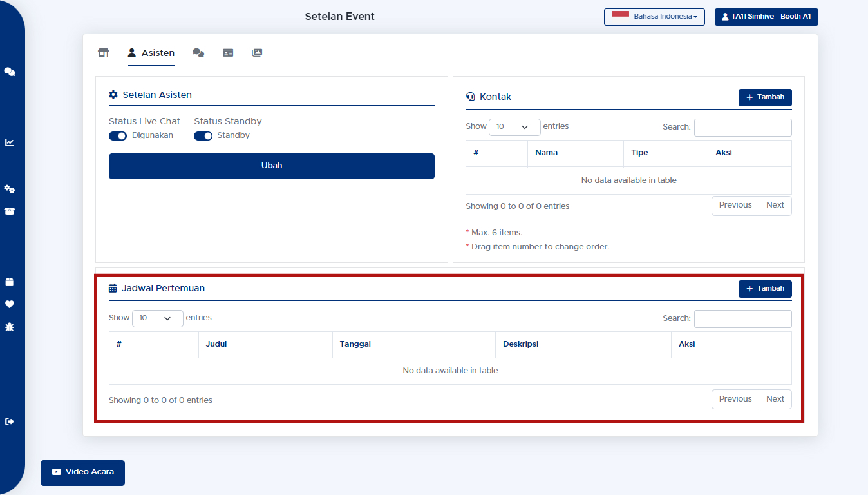The width and height of the screenshot is (868, 495).
Task: Click 'Max. 6 items.' note text
Action: [x=496, y=233]
